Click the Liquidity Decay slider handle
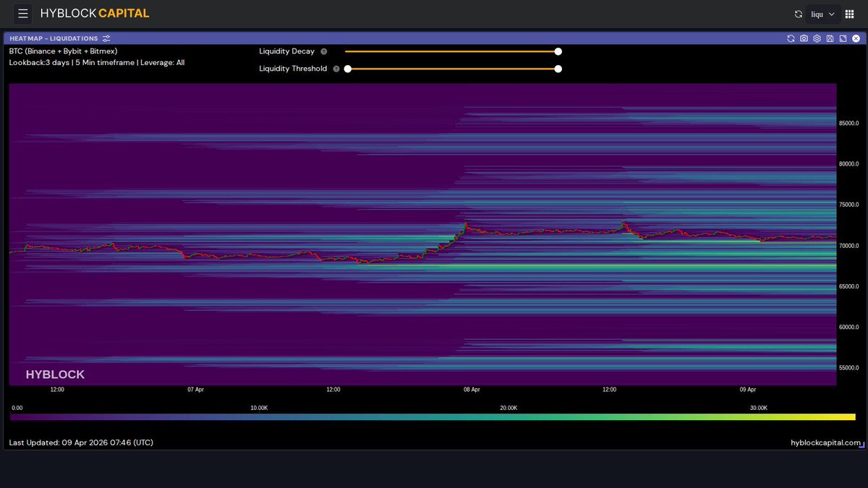Viewport: 868px width, 488px height. [558, 51]
